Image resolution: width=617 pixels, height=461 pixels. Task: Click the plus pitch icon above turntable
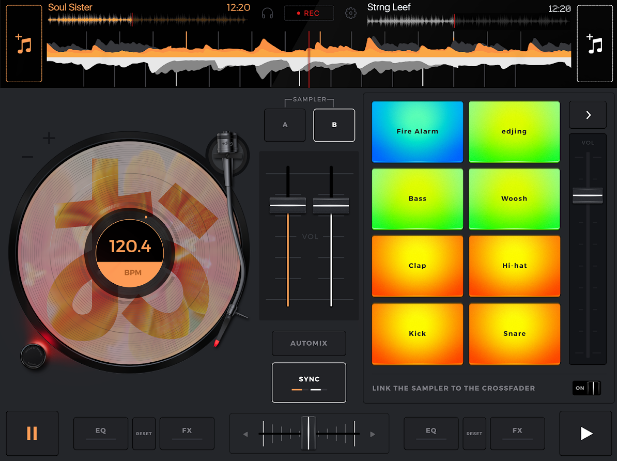point(49,138)
